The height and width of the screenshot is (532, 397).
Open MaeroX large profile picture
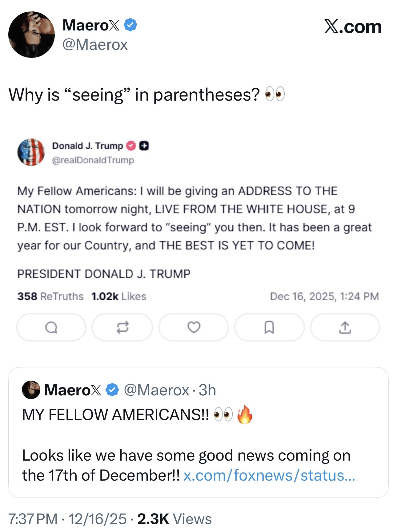[31, 34]
